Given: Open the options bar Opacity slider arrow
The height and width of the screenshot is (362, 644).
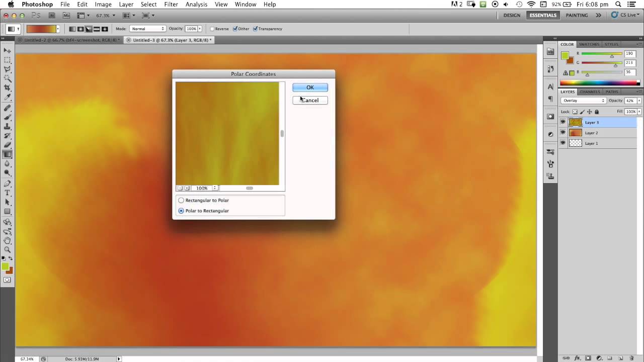Looking at the screenshot, I should (x=200, y=29).
